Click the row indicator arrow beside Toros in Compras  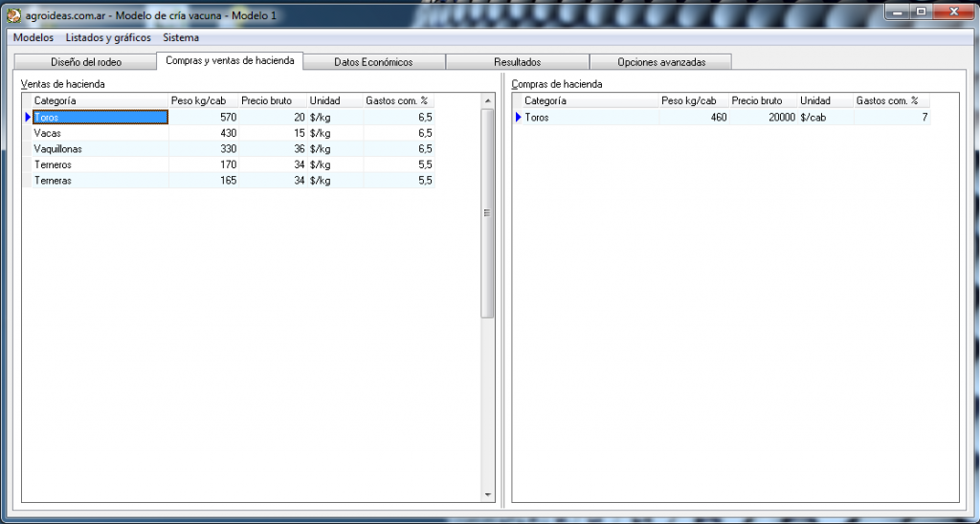click(518, 117)
